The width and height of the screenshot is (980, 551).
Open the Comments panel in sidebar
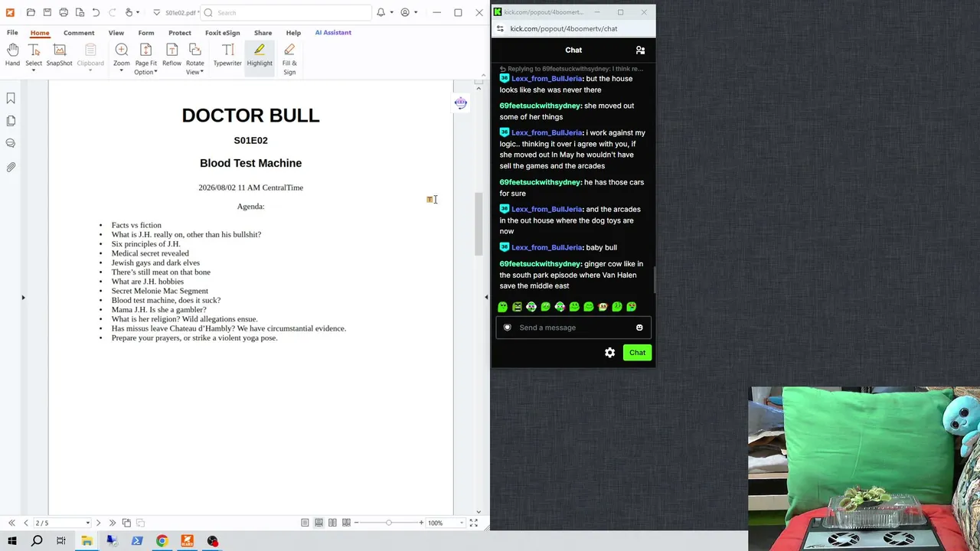pos(11,143)
